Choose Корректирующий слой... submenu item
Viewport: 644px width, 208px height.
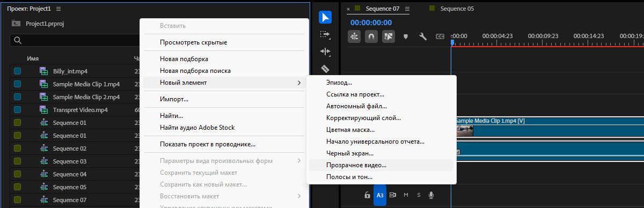pos(363,118)
